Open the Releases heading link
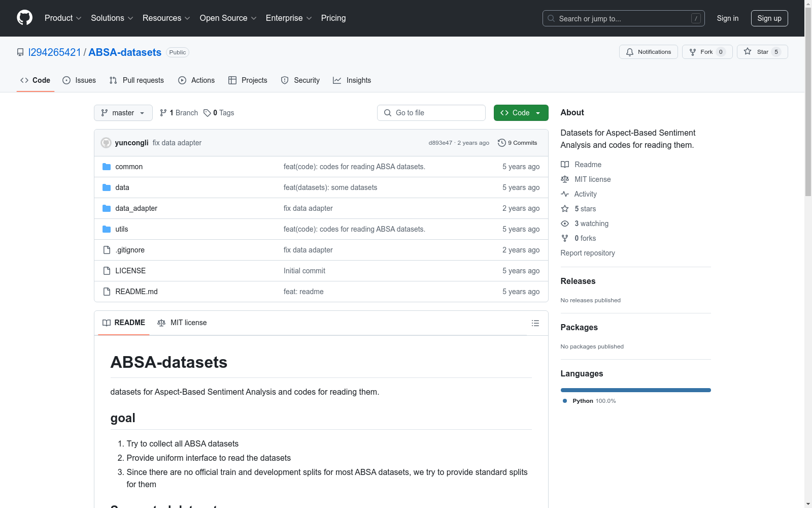Viewport: 812px width, 508px height. (578, 281)
